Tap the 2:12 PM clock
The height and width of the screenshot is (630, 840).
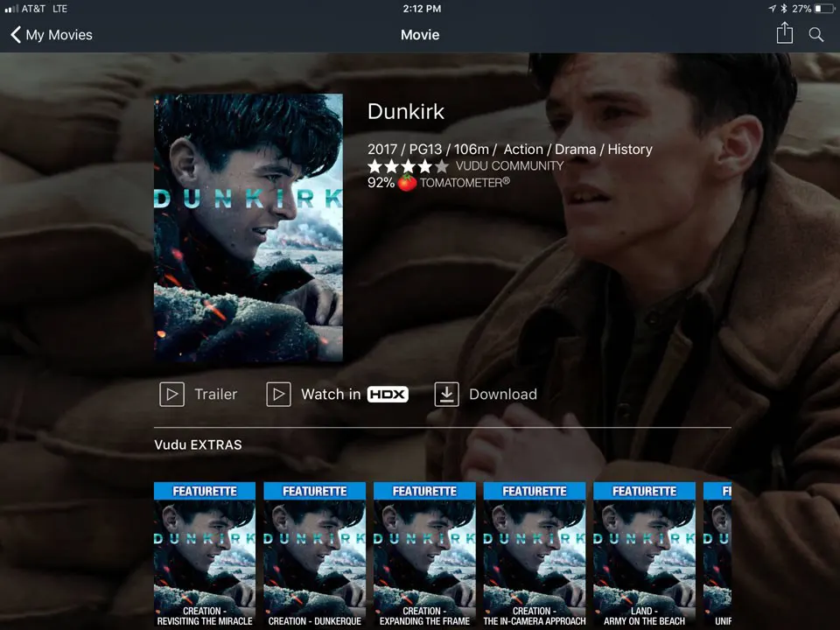tap(422, 9)
